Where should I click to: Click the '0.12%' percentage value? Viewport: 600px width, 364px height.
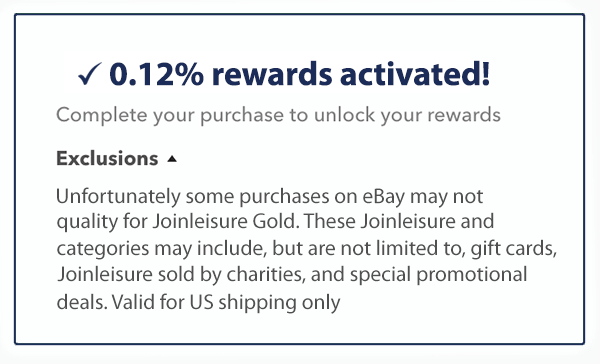pyautogui.click(x=156, y=74)
